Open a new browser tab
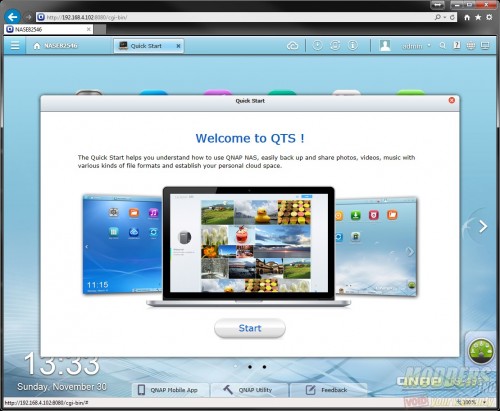This screenshot has height=411, width=500. pyautogui.click(x=100, y=29)
